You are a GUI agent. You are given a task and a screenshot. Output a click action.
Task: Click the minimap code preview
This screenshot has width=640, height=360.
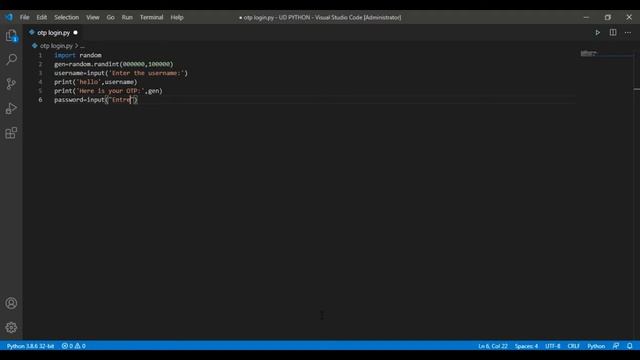[589, 53]
